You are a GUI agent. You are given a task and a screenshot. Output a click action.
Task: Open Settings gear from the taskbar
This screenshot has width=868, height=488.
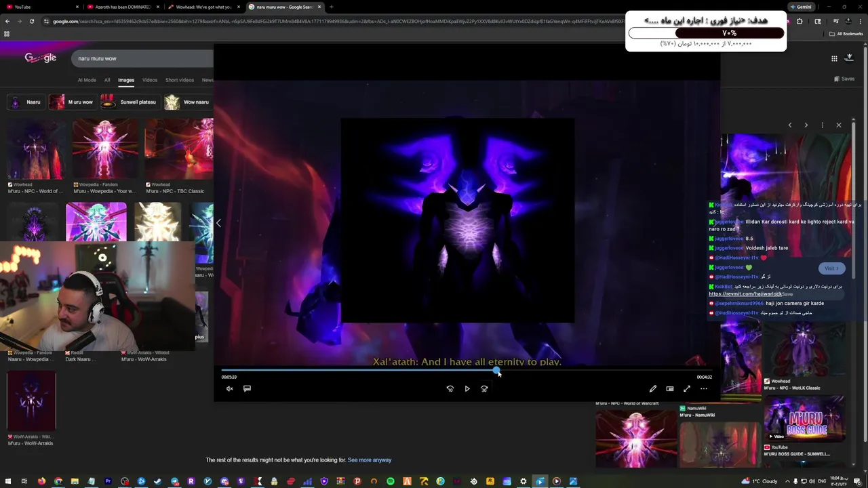pos(524,481)
